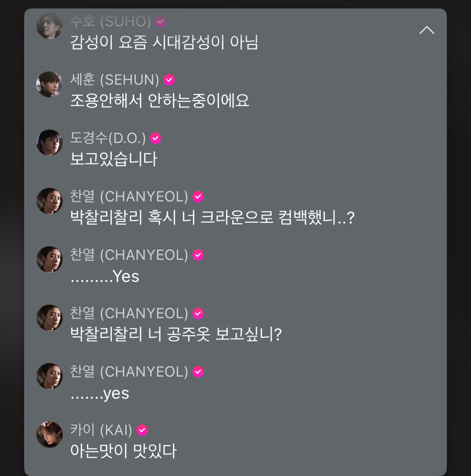Open KAI's profile avatar

[50, 435]
